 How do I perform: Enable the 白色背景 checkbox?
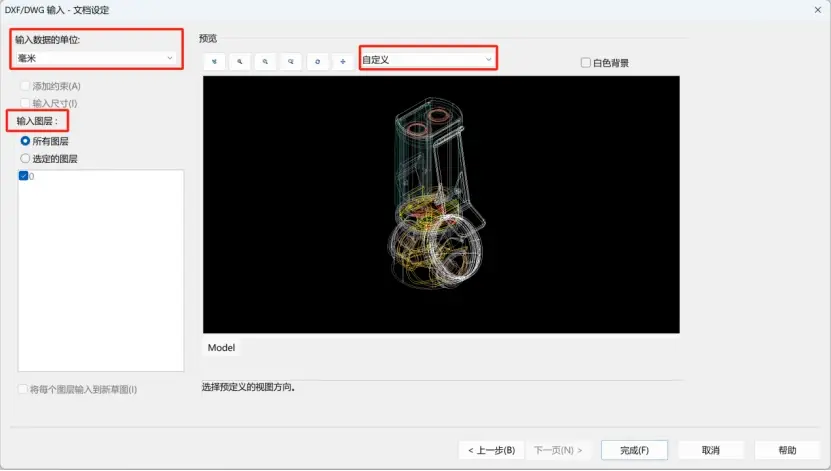coord(586,63)
